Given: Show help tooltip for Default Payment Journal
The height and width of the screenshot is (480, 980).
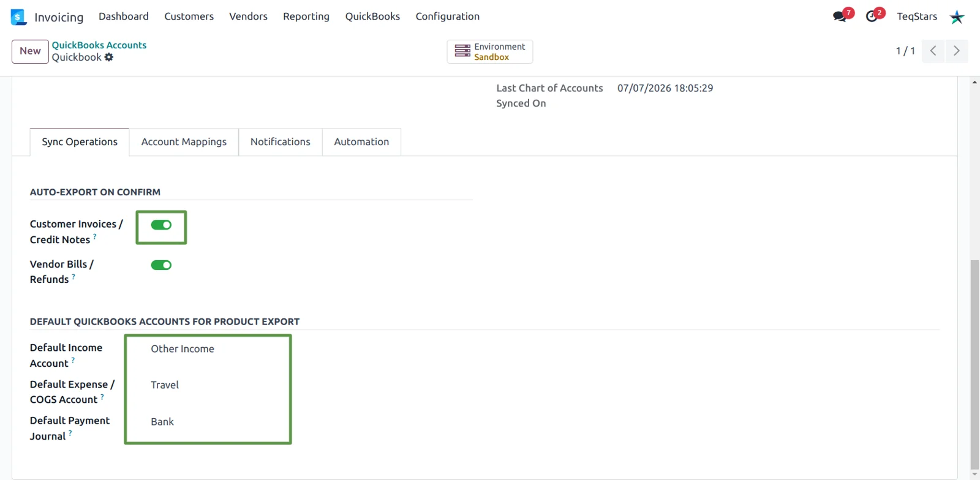Looking at the screenshot, I should tap(70, 433).
